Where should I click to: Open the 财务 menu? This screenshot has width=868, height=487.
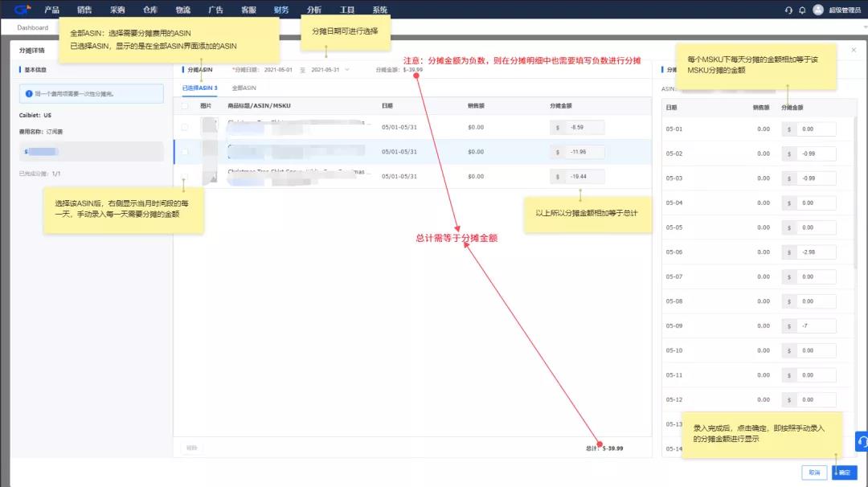click(x=281, y=10)
